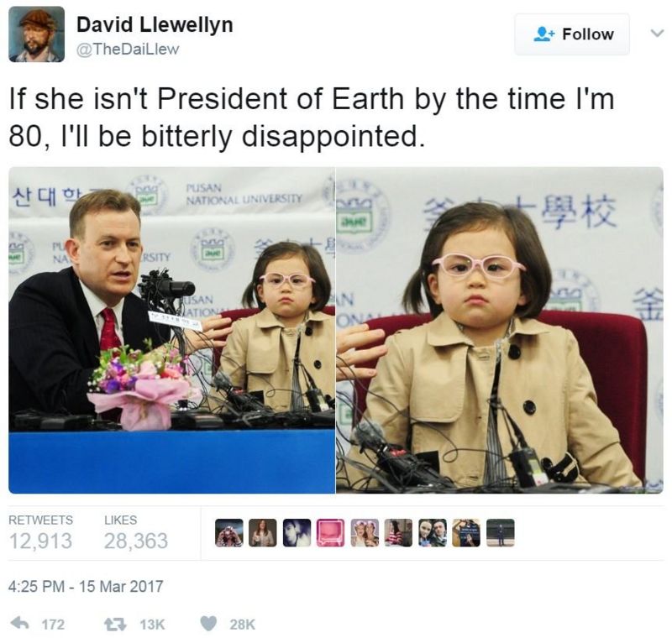Image resolution: width=672 pixels, height=638 pixels.
Task: Click the retweet icon showing 13K
Action: [116, 624]
